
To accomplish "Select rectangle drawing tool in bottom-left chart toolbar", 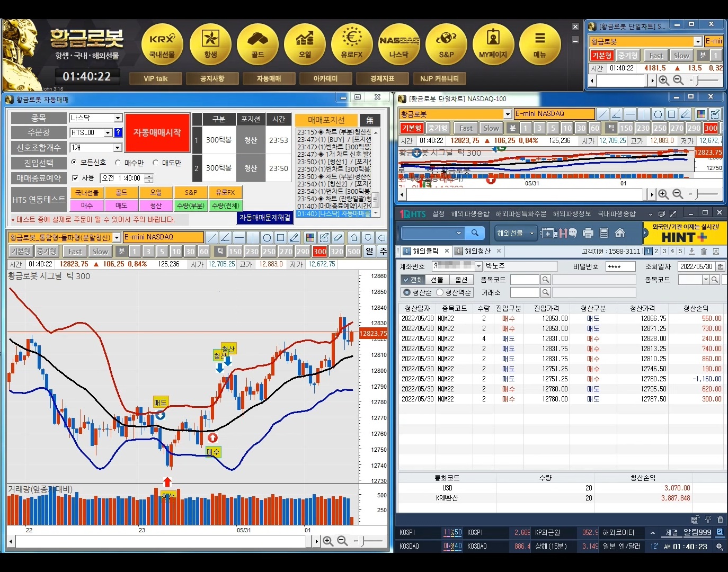I will 281,237.
